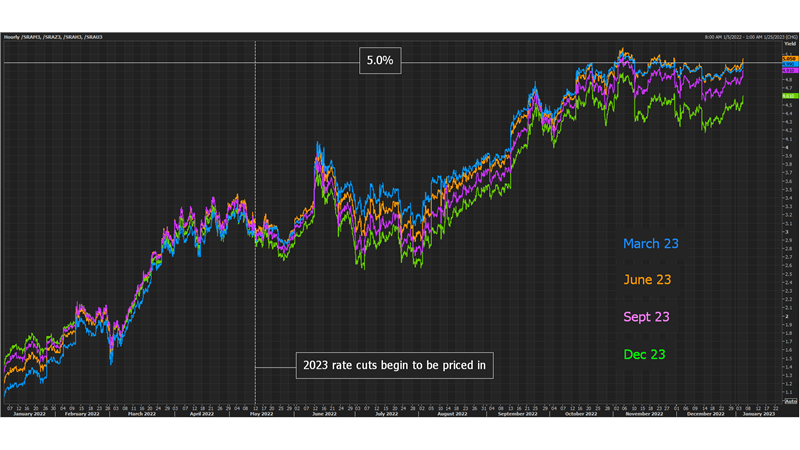800x450 pixels.
Task: Select the '2023 rate cuts begin to be priced in' label
Action: point(395,365)
